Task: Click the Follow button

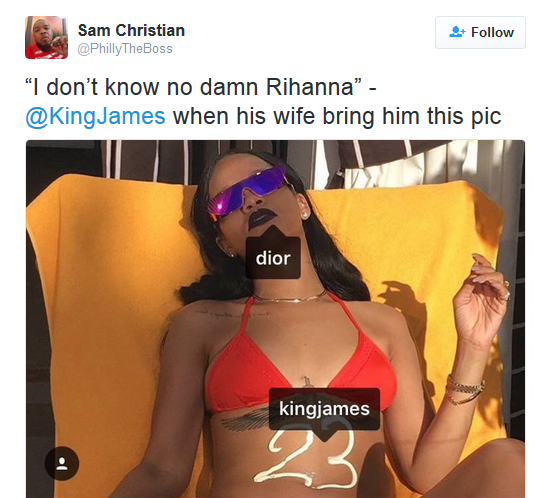Action: point(480,32)
